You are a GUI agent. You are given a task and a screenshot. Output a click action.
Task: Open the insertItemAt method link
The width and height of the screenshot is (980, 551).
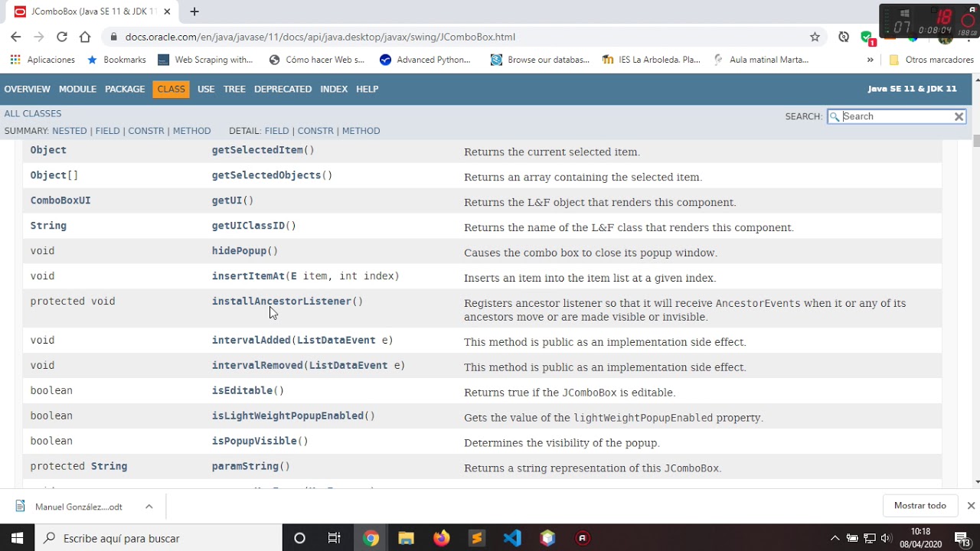pyautogui.click(x=248, y=276)
